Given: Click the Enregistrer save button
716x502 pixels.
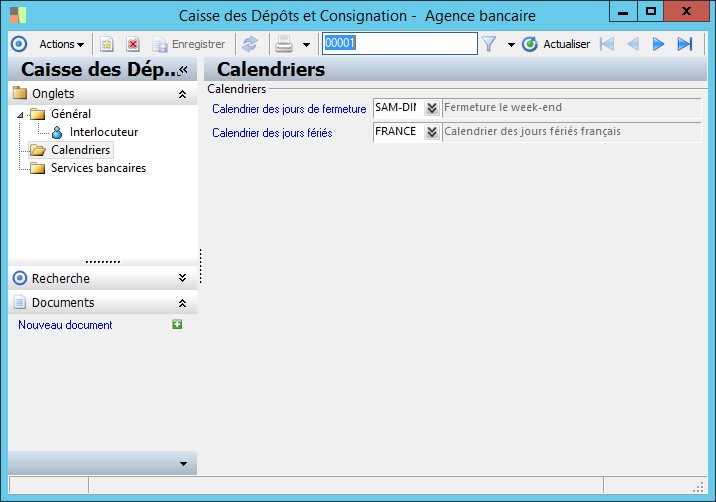Looking at the screenshot, I should pos(189,44).
